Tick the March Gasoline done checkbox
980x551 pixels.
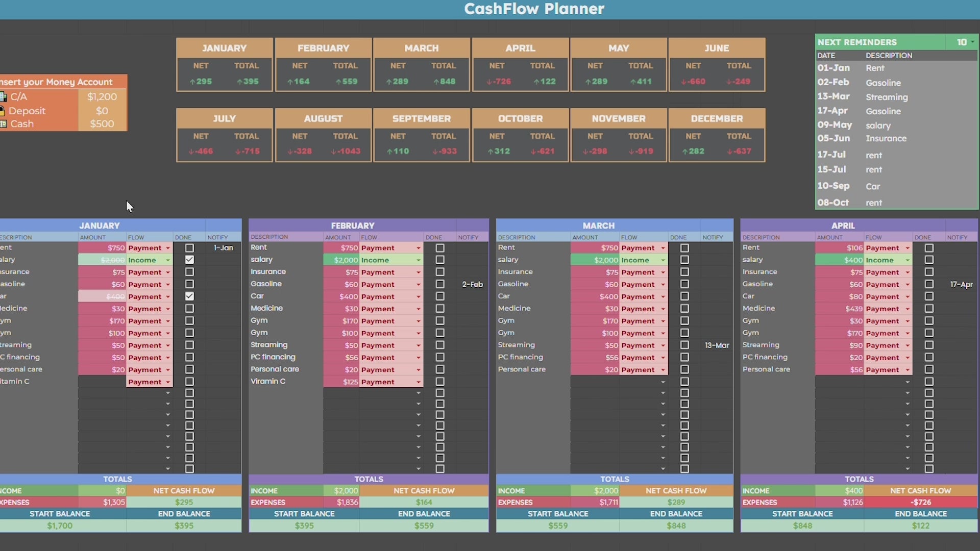pos(684,284)
